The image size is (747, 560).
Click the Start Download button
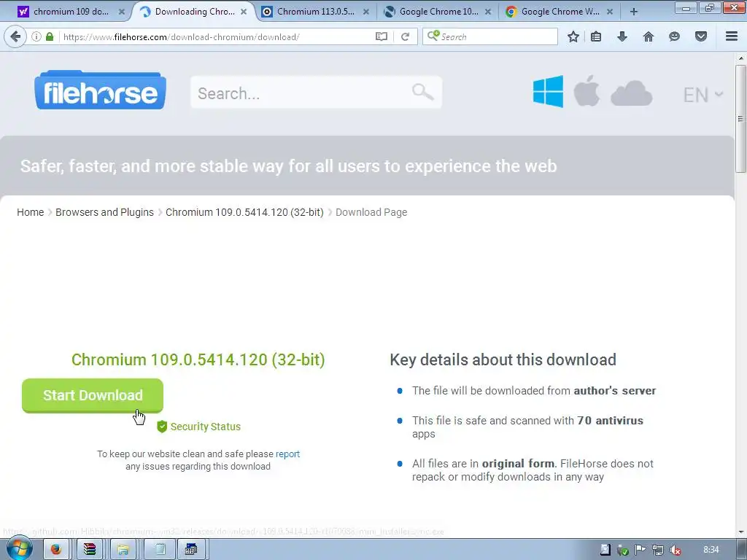(x=93, y=395)
